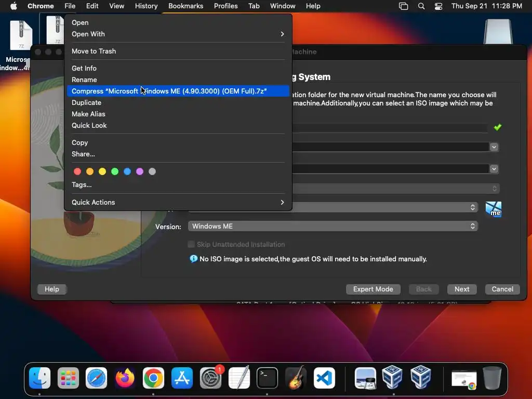Click the Windows ME OS type icon
The image size is (532, 399).
click(x=494, y=209)
